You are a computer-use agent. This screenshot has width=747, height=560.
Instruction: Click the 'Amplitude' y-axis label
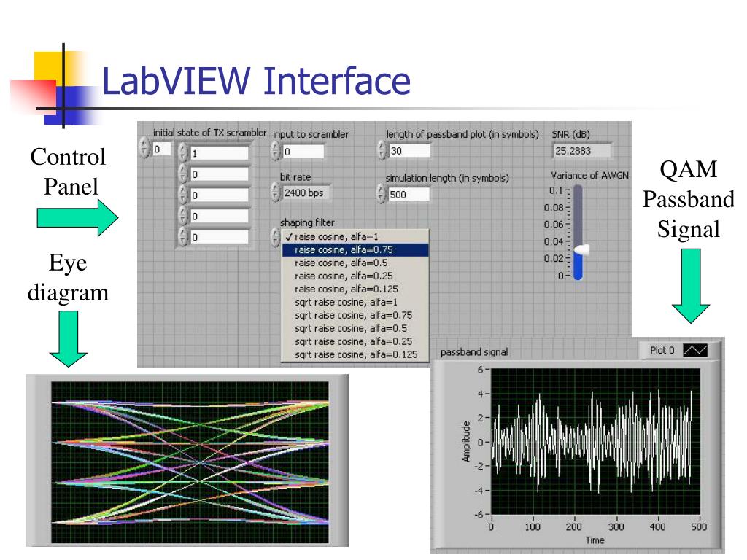(466, 441)
